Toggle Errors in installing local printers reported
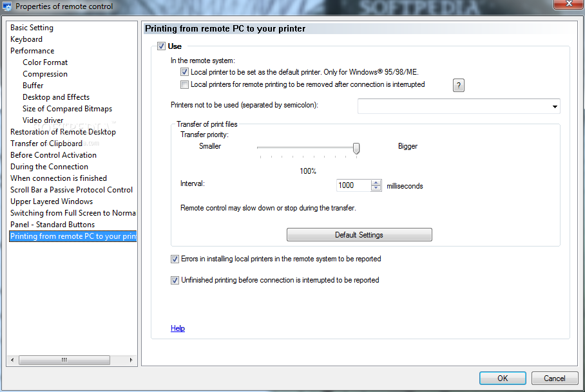Viewport: 585px width, 392px height. pos(175,259)
